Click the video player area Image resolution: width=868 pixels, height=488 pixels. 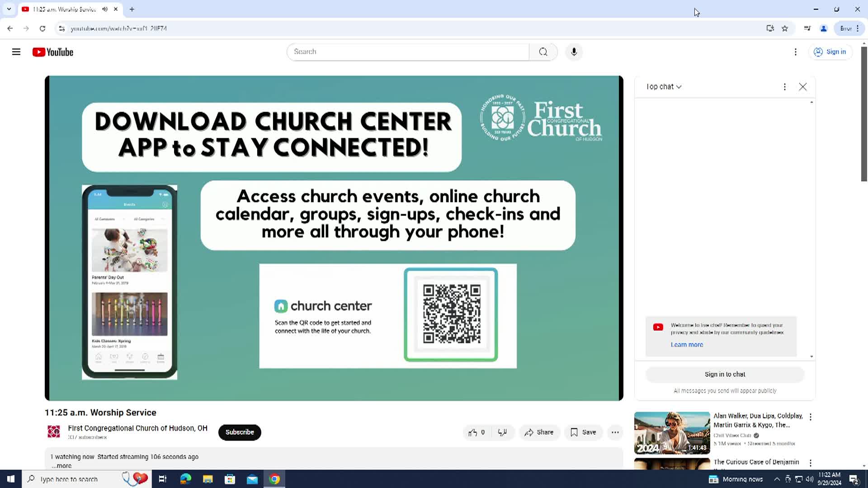pyautogui.click(x=334, y=238)
